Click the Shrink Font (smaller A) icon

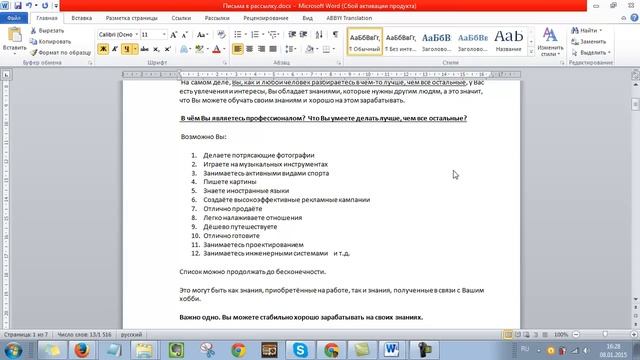[184, 35]
